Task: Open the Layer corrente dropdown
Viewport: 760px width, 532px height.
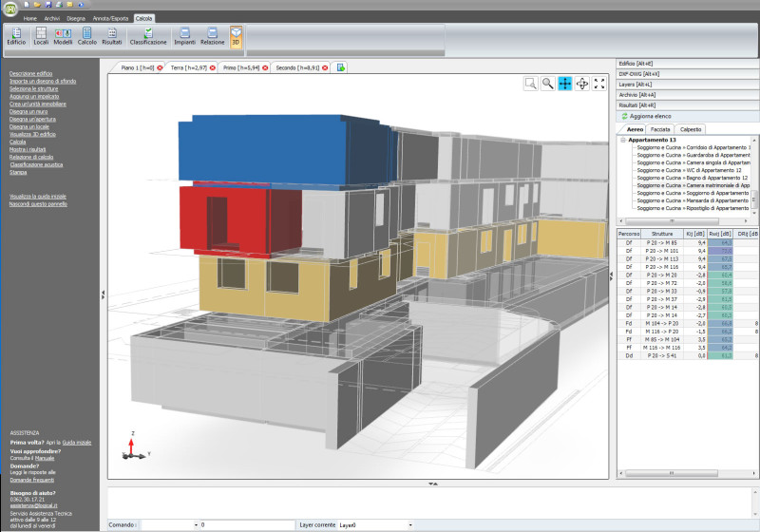Action: (x=410, y=524)
